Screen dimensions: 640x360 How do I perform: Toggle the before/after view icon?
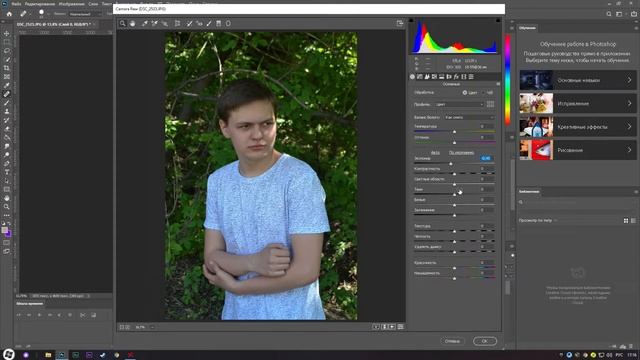(376, 327)
